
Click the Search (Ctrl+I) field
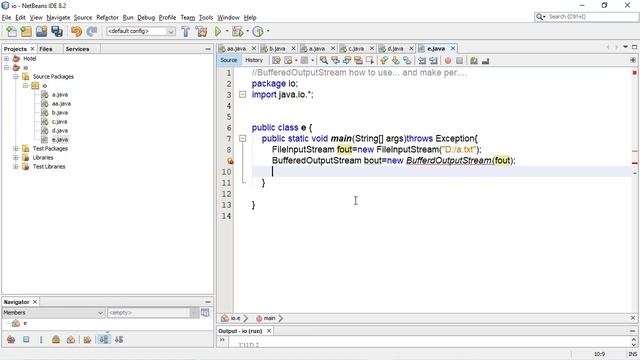pos(587,17)
